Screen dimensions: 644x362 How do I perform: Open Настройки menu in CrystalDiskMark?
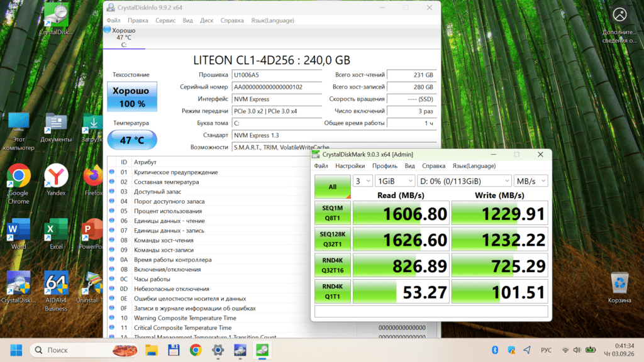pyautogui.click(x=350, y=166)
